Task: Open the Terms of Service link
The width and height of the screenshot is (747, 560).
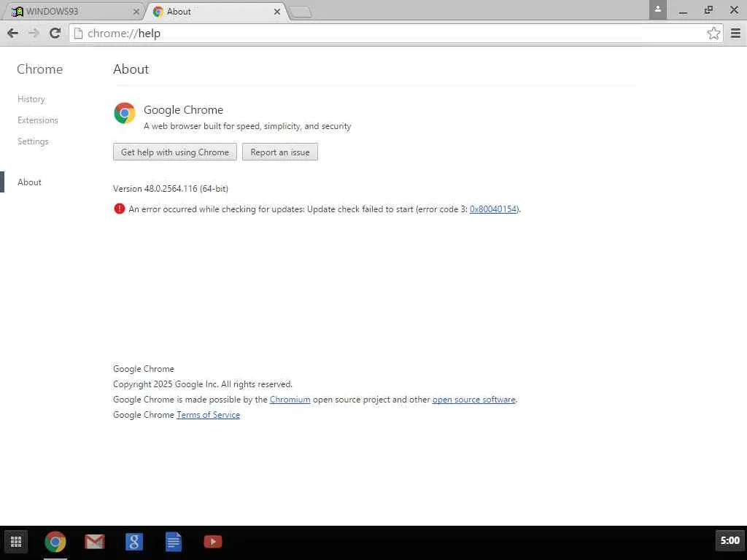Action: coord(208,415)
